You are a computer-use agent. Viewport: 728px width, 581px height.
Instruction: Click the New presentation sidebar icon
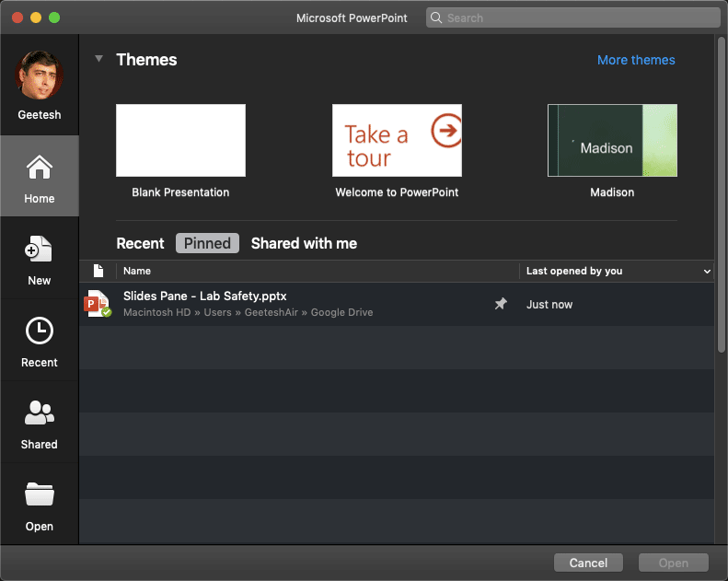[39, 249]
